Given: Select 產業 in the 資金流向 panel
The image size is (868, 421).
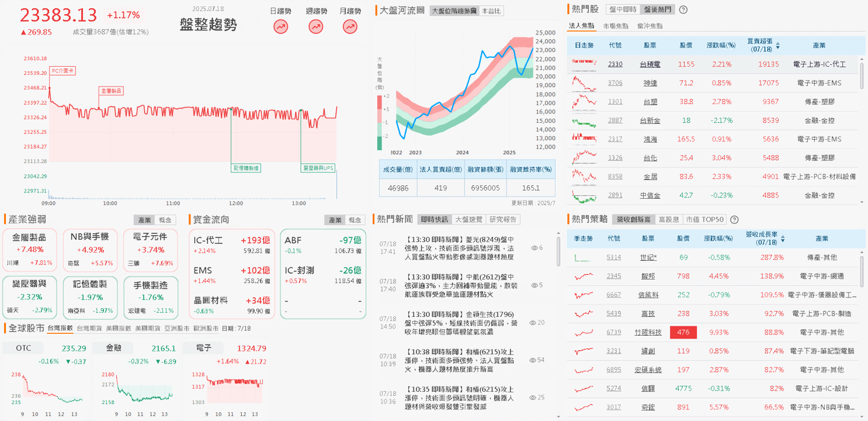Looking at the screenshot, I should click(335, 220).
